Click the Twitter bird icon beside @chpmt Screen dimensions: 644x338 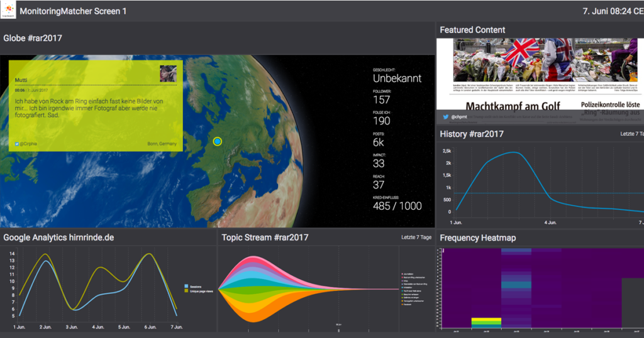[x=446, y=117]
